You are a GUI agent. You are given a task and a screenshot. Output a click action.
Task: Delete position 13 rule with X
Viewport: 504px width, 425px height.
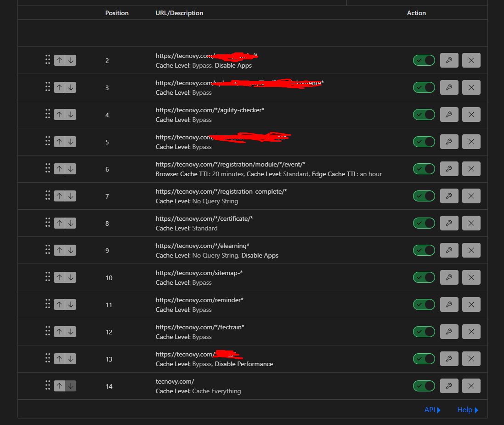tap(471, 359)
